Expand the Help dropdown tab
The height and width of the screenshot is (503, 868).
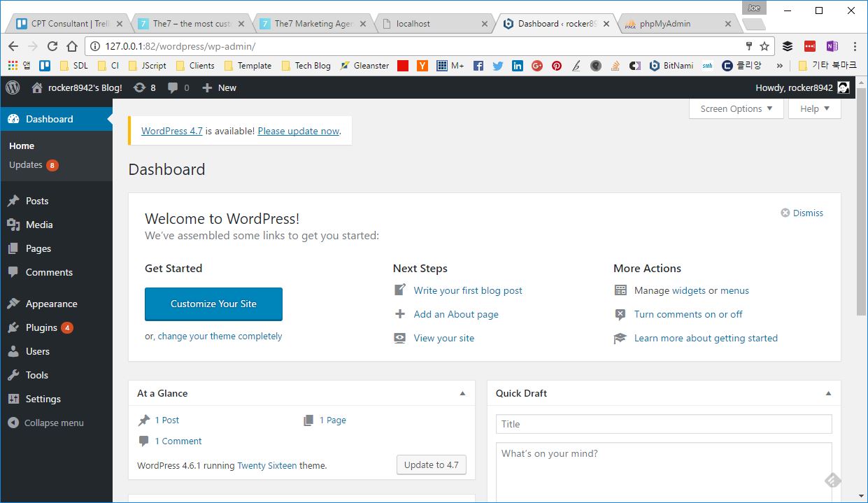815,108
